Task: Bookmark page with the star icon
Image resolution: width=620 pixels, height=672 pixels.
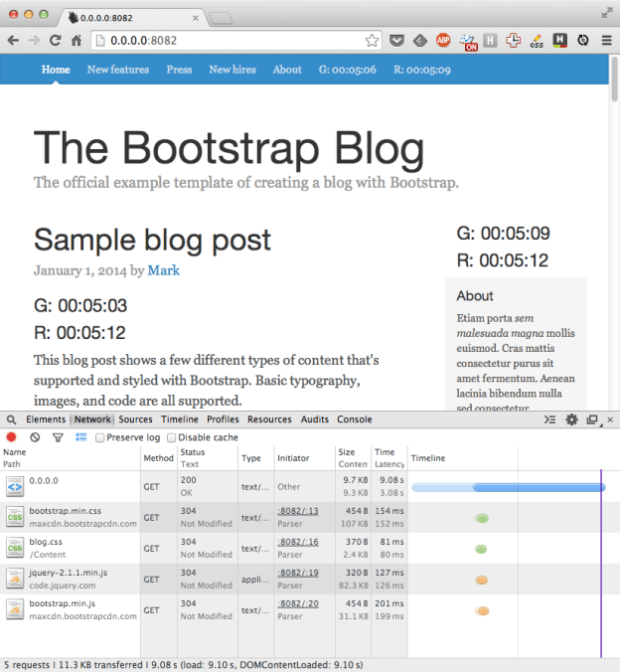Action: 373,41
